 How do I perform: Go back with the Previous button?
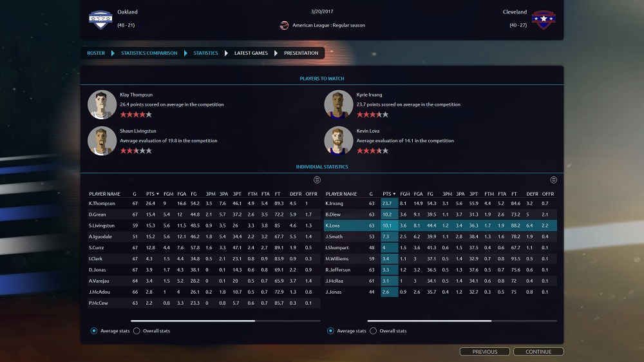(x=484, y=352)
